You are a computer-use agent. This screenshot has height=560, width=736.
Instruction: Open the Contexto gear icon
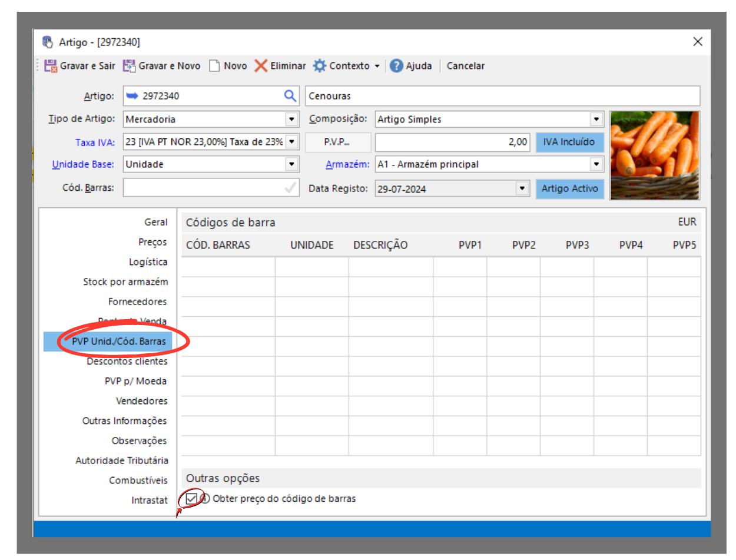[x=319, y=66]
